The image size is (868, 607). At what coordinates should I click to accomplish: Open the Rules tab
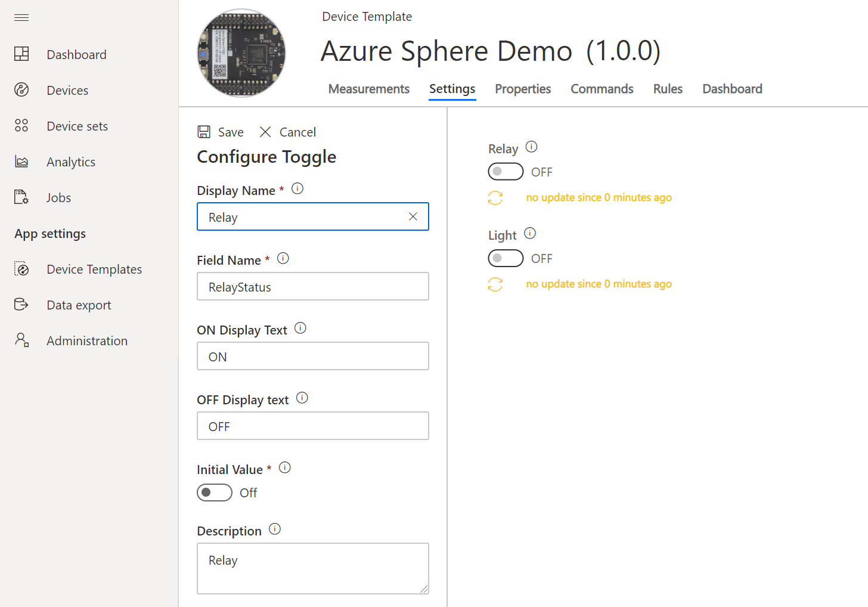pos(668,89)
